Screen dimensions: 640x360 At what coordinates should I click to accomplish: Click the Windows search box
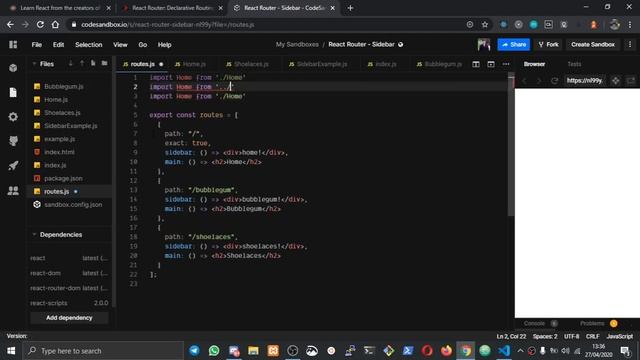click(x=103, y=351)
